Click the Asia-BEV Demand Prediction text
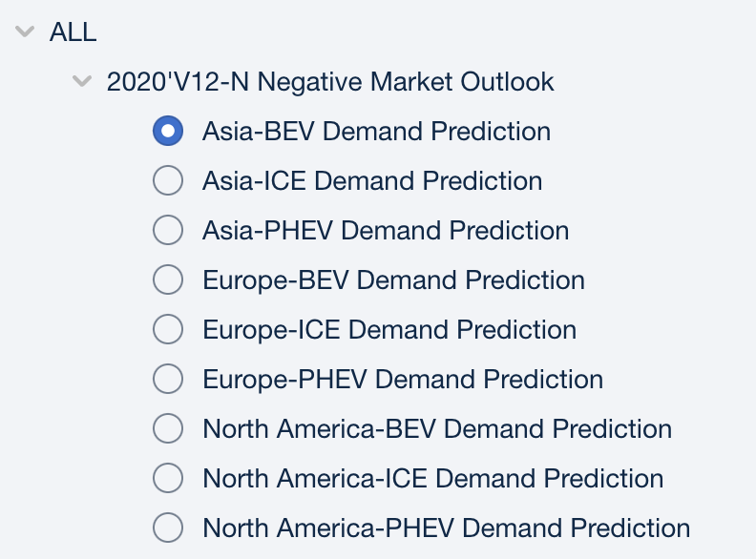This screenshot has width=756, height=559. (x=376, y=132)
